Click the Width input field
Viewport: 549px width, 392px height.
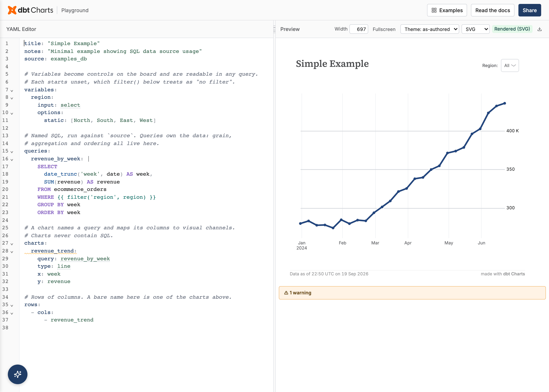point(359,29)
